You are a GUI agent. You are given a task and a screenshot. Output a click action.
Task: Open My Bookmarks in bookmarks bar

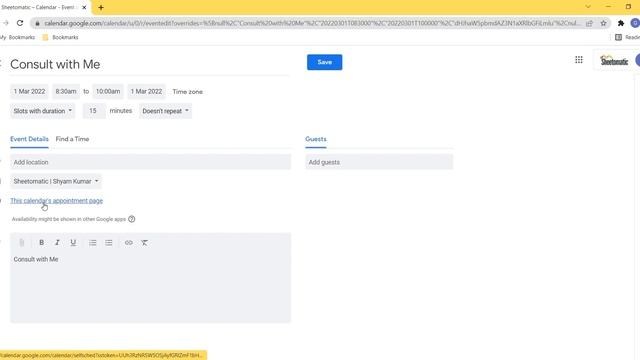click(x=18, y=37)
